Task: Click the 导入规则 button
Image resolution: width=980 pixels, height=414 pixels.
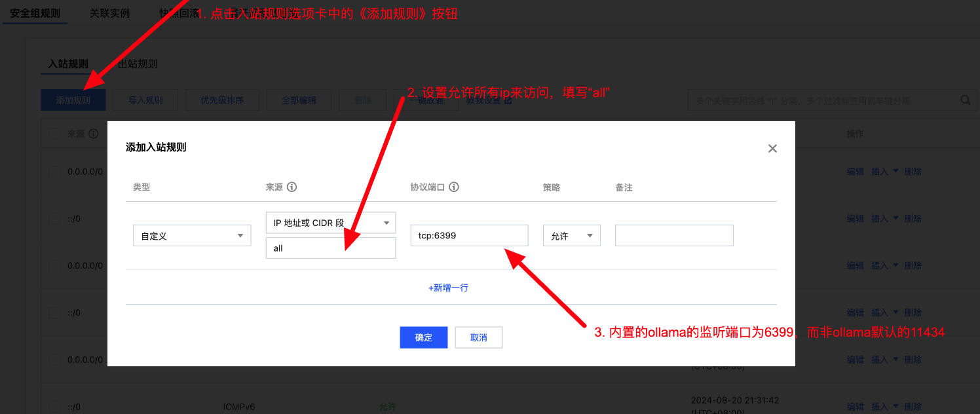Action: point(145,100)
